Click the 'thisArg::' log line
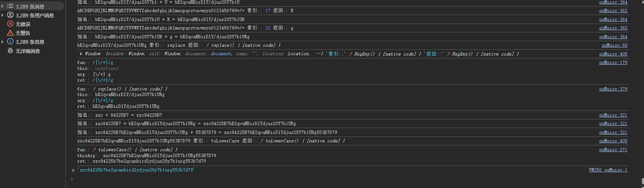Image resolution: width=644 pixels, height=188 pixels. [x=147, y=156]
